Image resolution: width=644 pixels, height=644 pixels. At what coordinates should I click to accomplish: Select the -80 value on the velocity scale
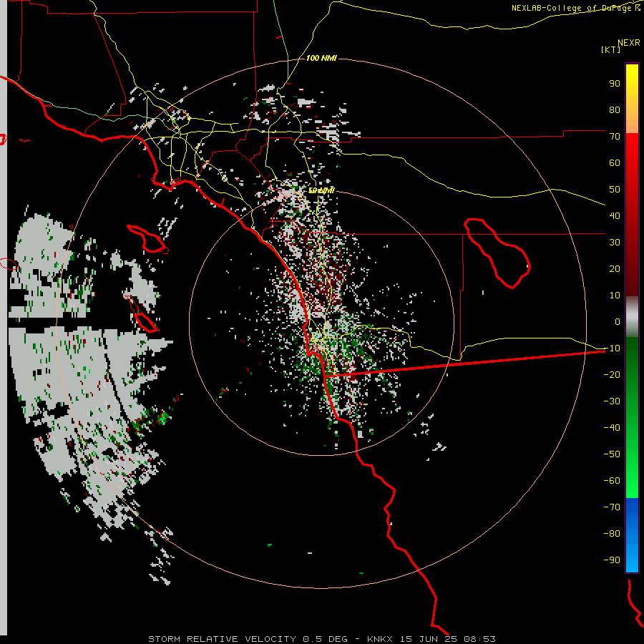pyautogui.click(x=612, y=534)
